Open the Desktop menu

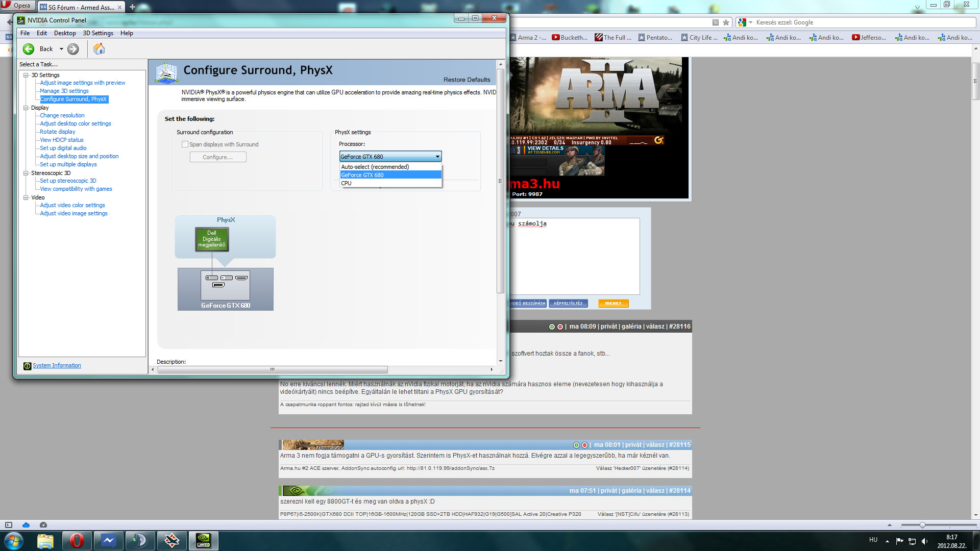click(65, 33)
